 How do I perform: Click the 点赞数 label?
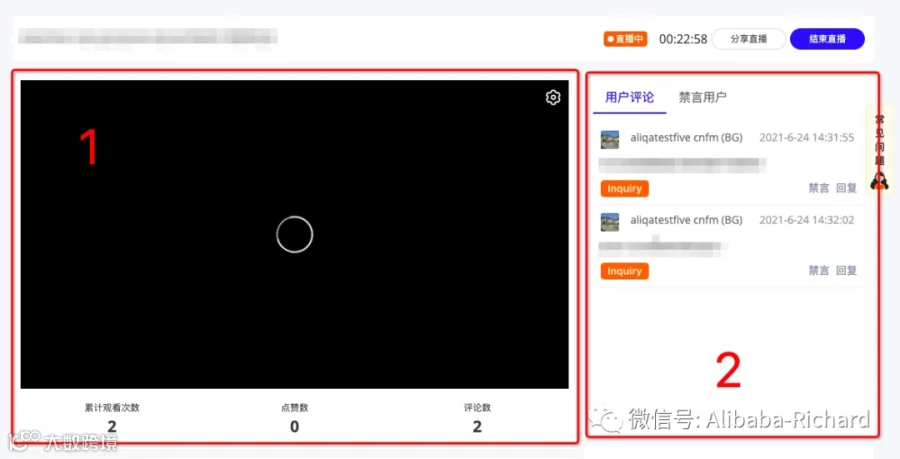click(x=294, y=408)
